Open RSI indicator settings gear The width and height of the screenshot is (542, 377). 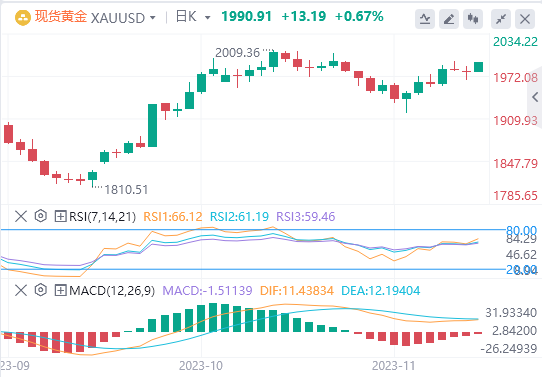(x=41, y=216)
